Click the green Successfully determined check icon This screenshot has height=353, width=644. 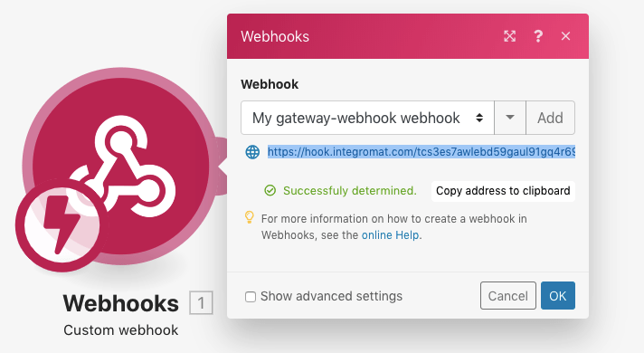click(x=270, y=191)
